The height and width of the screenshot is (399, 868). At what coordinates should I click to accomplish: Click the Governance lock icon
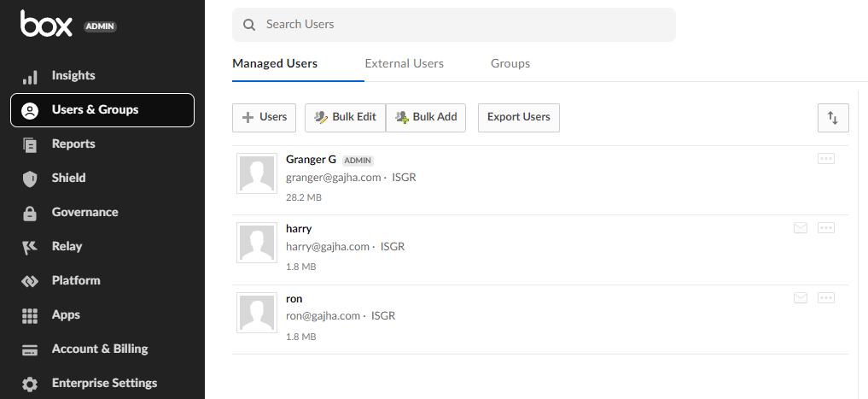[x=29, y=214]
